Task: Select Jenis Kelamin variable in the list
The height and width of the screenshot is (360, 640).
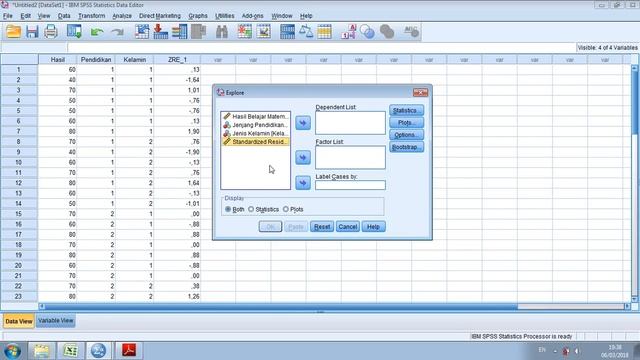Action: pos(256,133)
